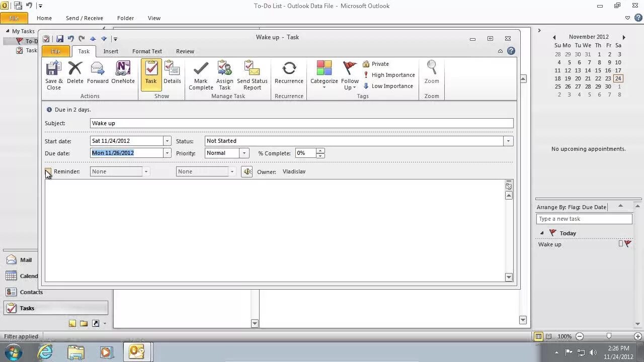This screenshot has width=644, height=362.
Task: Open the Start date calendar dropdown
Action: pyautogui.click(x=167, y=141)
